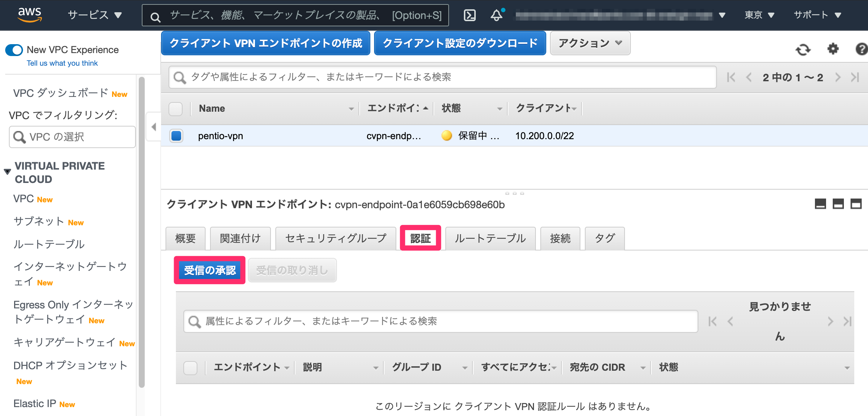The height and width of the screenshot is (416, 868).
Task: Open DHCP オプションセット in sidebar
Action: [x=71, y=366]
